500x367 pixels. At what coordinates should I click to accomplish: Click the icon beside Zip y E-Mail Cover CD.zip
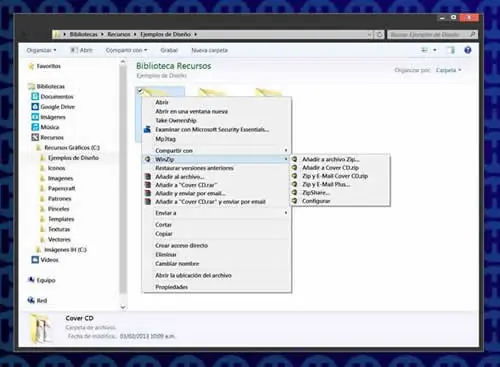tap(294, 176)
